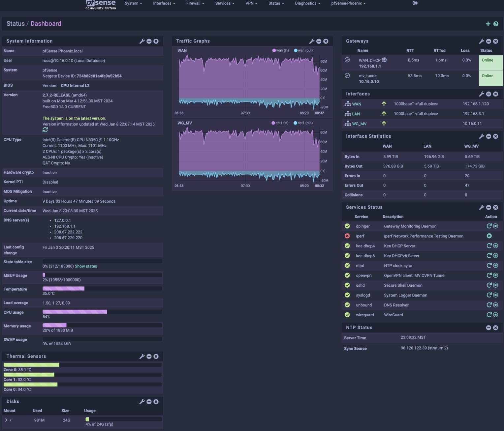
Task: Open the dashboard help question icon
Action: (x=496, y=24)
